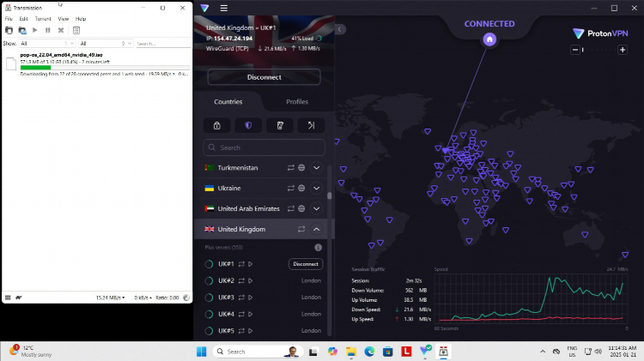
Task: Toggle the turtle alternative speed mode
Action: (x=19, y=298)
